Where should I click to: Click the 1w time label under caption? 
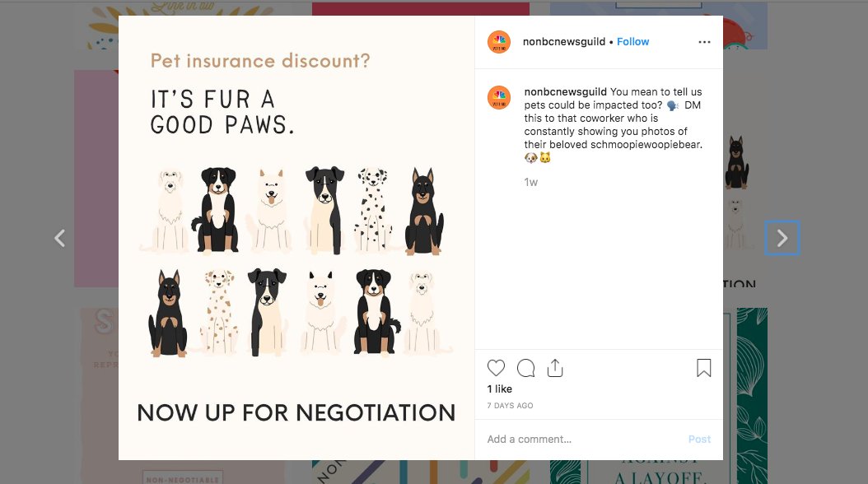click(531, 182)
